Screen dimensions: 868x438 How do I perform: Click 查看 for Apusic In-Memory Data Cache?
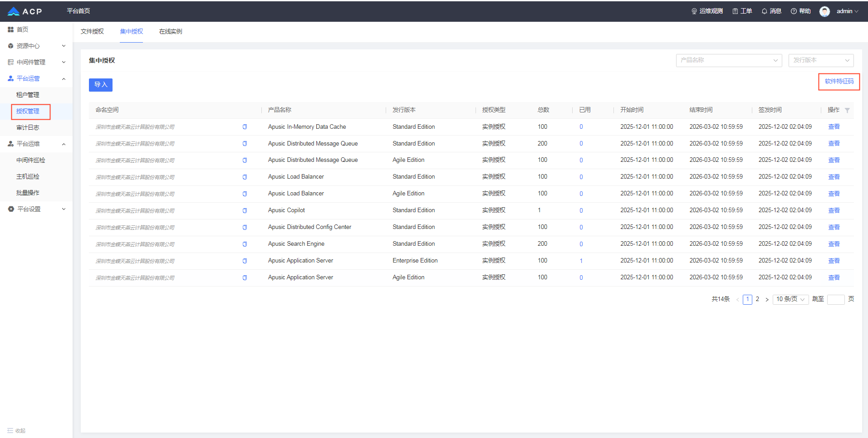[834, 127]
